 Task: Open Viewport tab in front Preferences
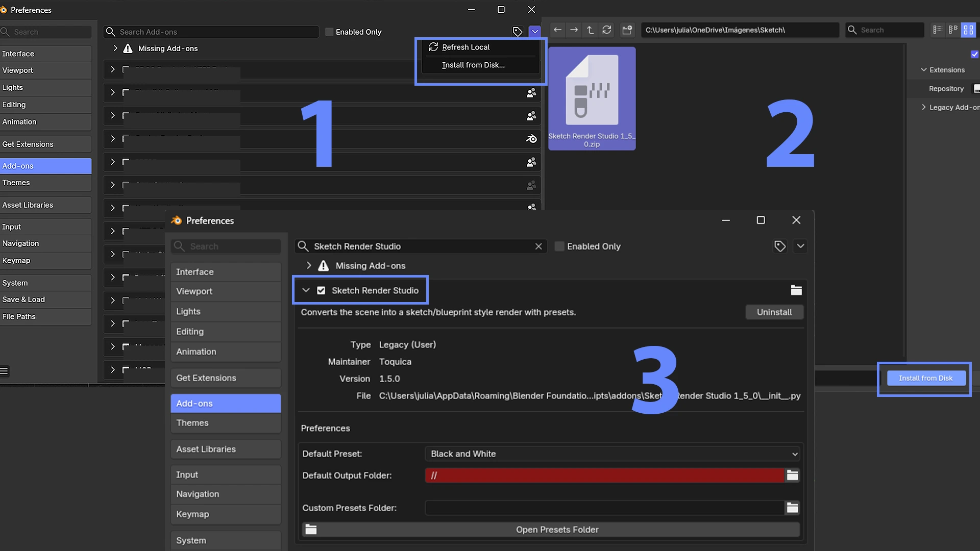pyautogui.click(x=226, y=291)
